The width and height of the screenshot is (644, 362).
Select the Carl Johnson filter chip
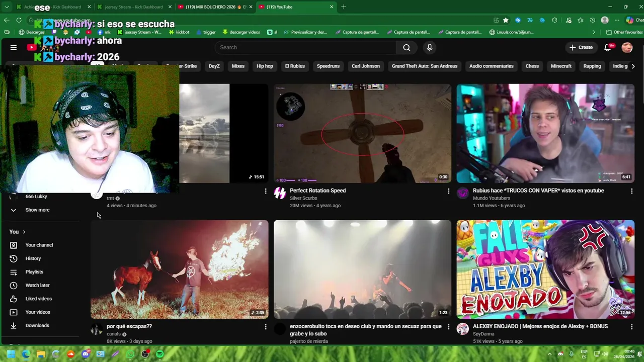click(366, 66)
